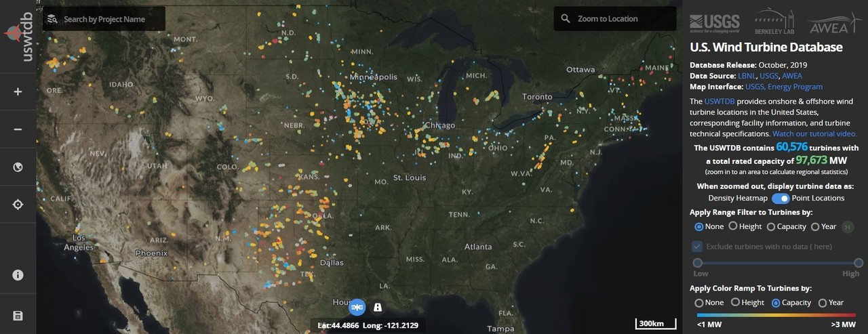Open the information icon in sidebar
The image size is (868, 334).
pyautogui.click(x=18, y=275)
